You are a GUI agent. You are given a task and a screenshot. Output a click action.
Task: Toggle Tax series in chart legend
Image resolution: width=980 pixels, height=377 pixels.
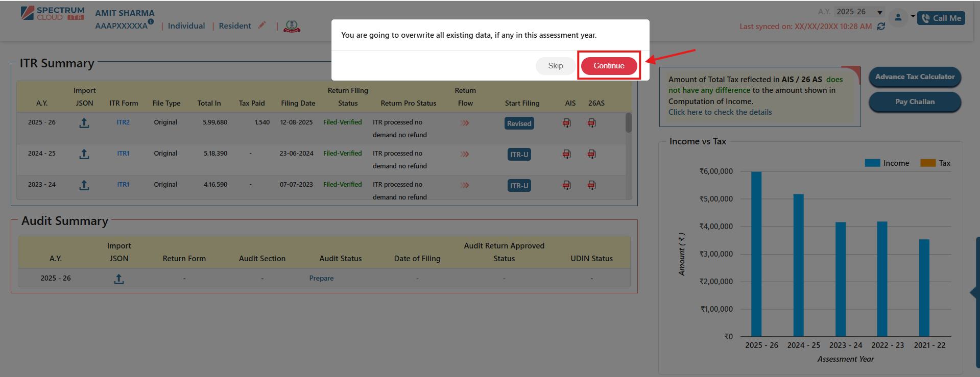tap(935, 163)
